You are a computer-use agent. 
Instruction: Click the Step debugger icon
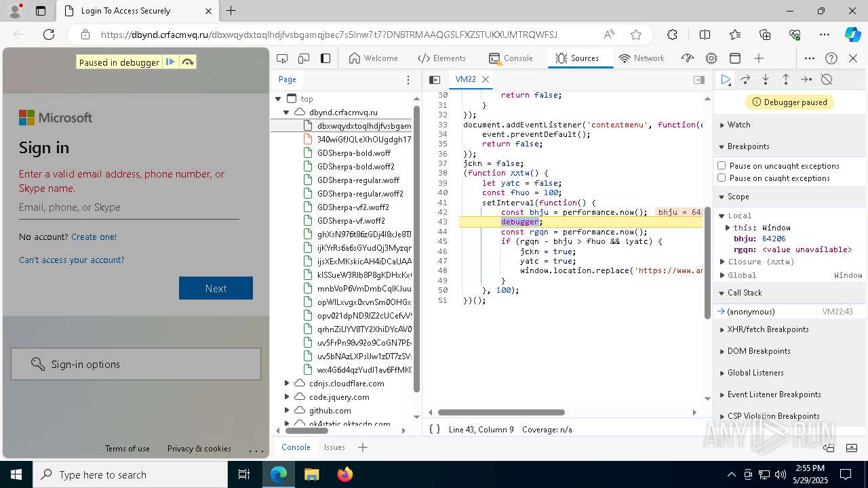point(806,80)
